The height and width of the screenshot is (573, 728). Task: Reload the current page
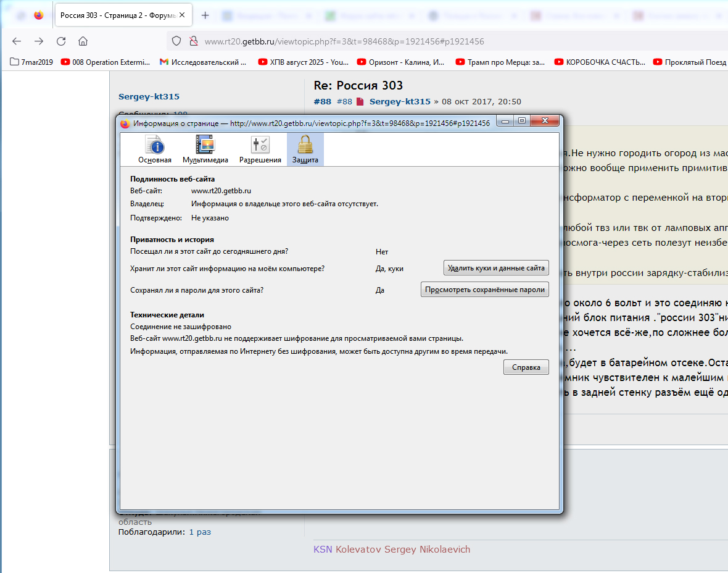coord(61,41)
